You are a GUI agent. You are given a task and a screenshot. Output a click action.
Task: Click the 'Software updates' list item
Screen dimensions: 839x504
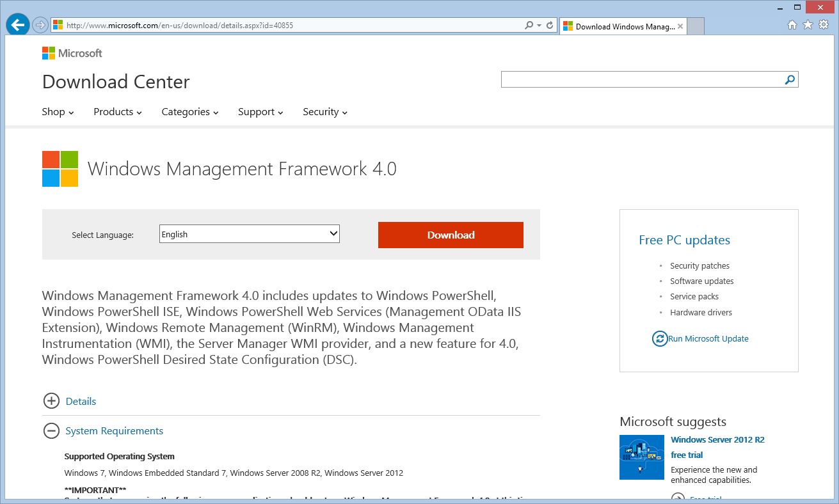click(x=701, y=281)
